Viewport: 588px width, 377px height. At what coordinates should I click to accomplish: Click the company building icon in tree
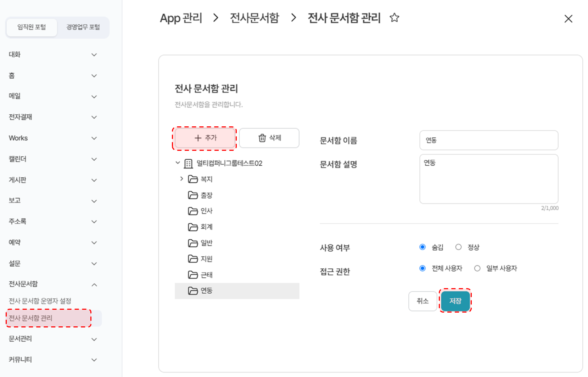click(x=188, y=164)
